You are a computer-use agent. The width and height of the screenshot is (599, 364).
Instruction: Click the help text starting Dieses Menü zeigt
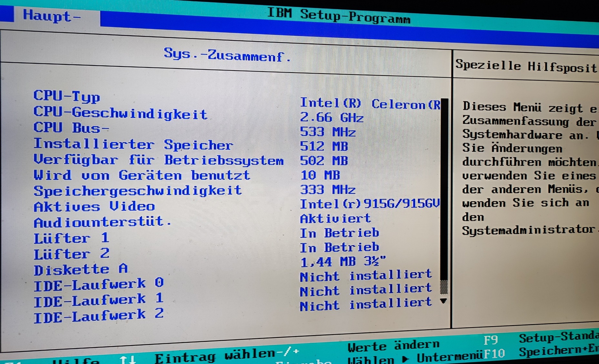[x=530, y=168]
